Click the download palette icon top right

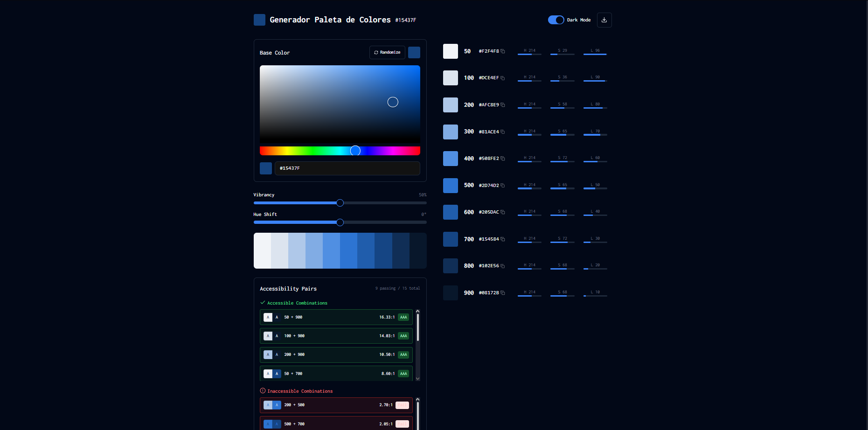(x=604, y=20)
